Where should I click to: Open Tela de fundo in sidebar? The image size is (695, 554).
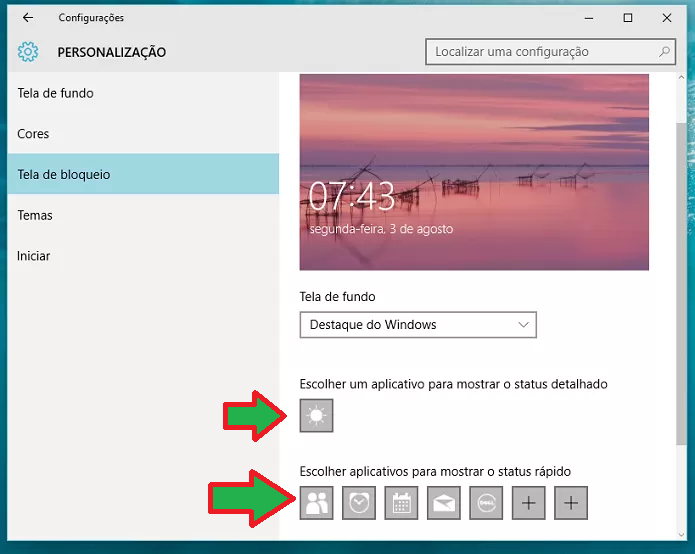[x=143, y=93]
